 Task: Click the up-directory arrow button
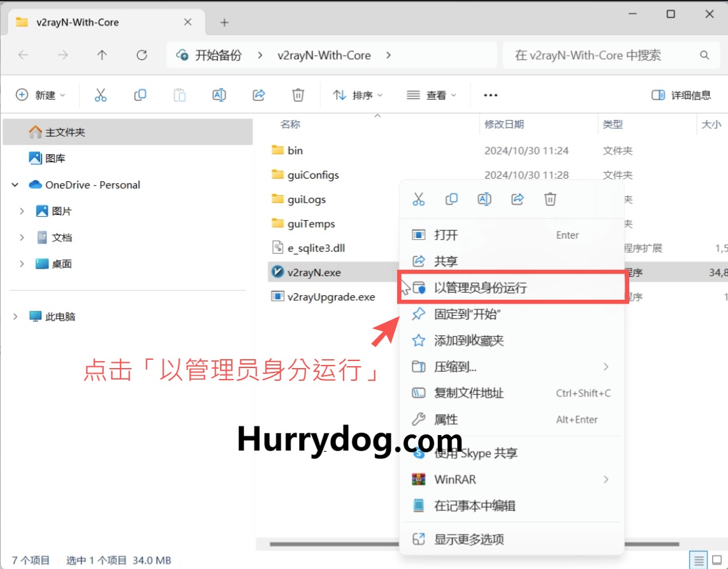102,55
